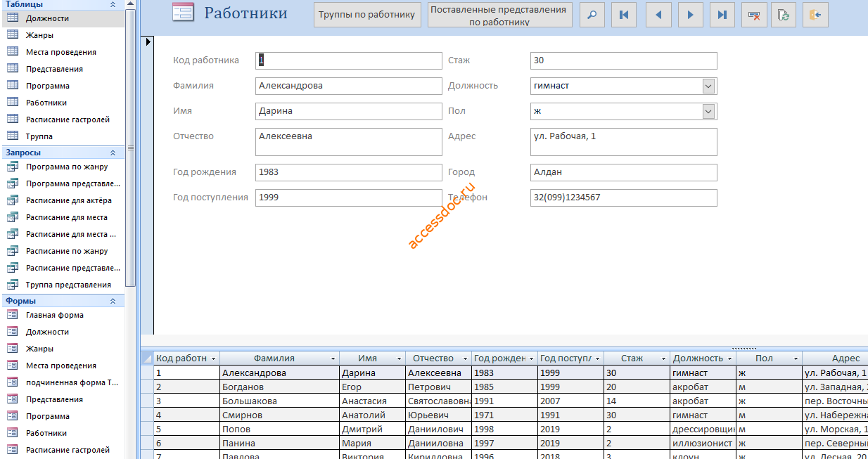Viewport: 868px width, 459px height.
Task: Open Код работника column filter dropdown
Action: click(214, 358)
